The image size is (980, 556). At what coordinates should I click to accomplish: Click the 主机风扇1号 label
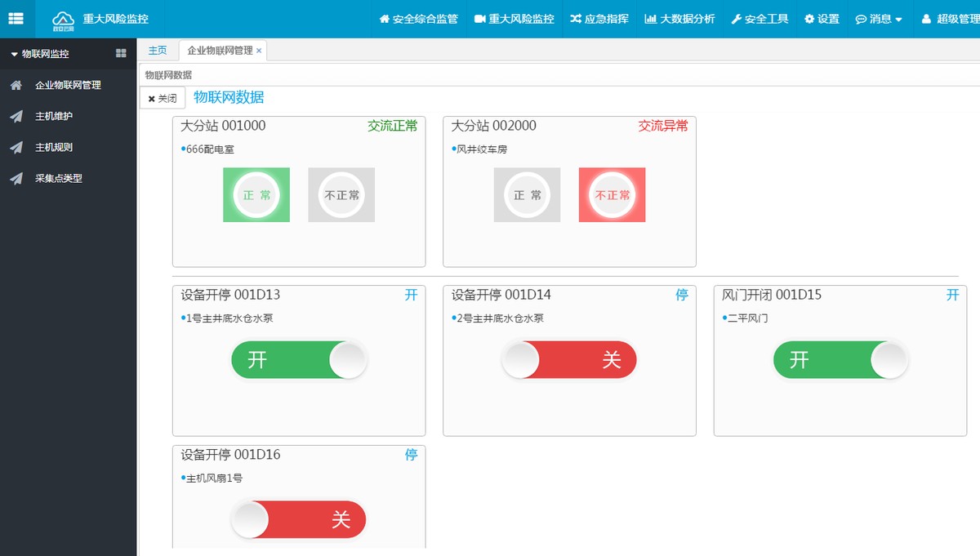click(x=214, y=478)
